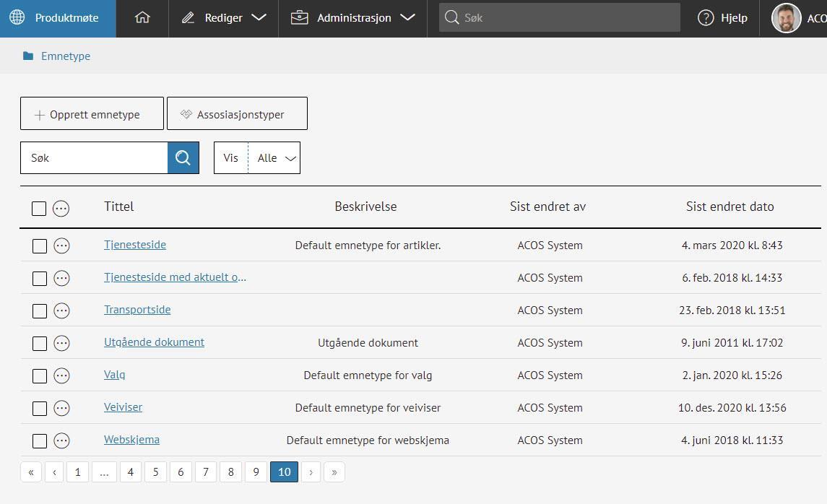This screenshot has height=504, width=827.
Task: Click the emnetype Søk filter field
Action: pos(94,158)
